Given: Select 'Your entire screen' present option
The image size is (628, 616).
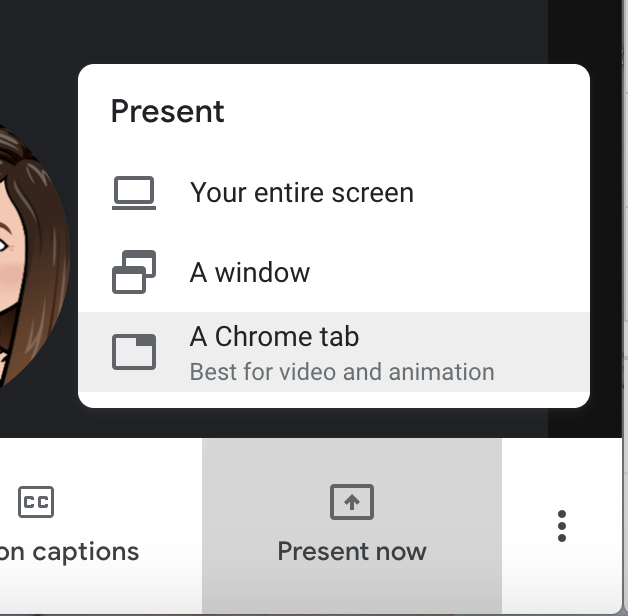Looking at the screenshot, I should pyautogui.click(x=334, y=193).
